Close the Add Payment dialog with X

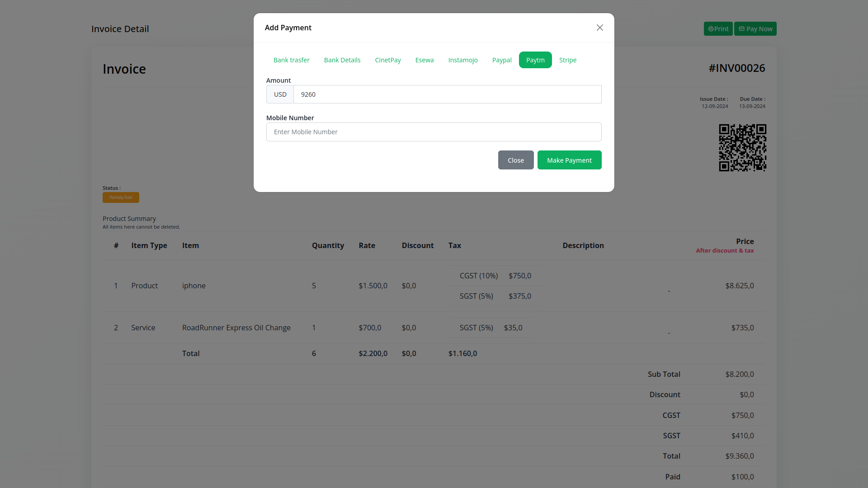(x=599, y=28)
